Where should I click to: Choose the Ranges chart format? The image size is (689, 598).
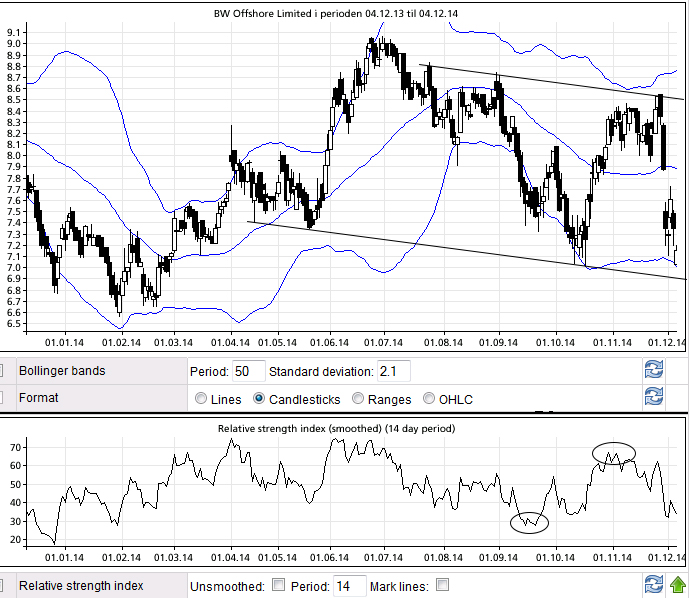358,399
